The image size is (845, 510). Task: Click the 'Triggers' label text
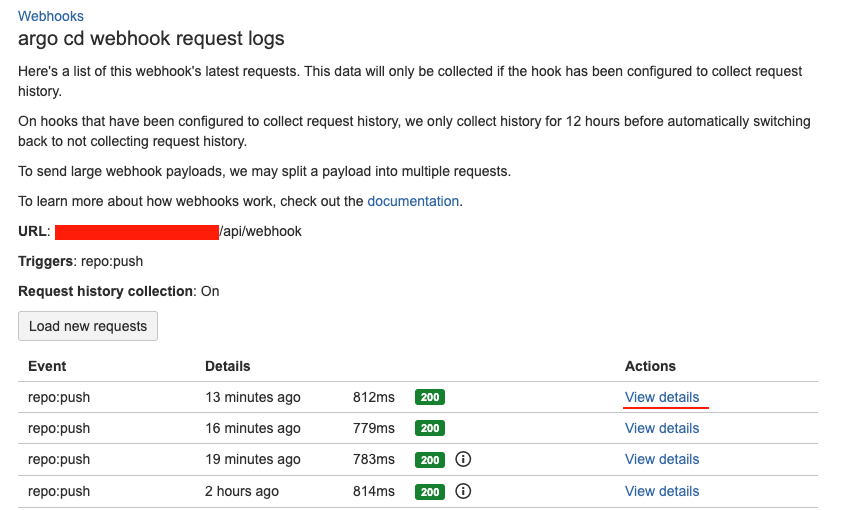click(x=45, y=261)
